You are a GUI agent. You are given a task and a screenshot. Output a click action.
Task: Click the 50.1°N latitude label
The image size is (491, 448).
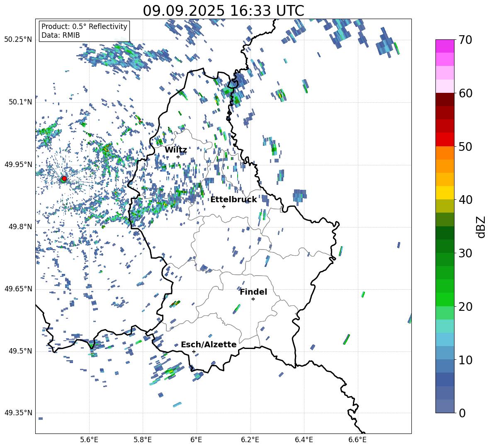click(20, 102)
